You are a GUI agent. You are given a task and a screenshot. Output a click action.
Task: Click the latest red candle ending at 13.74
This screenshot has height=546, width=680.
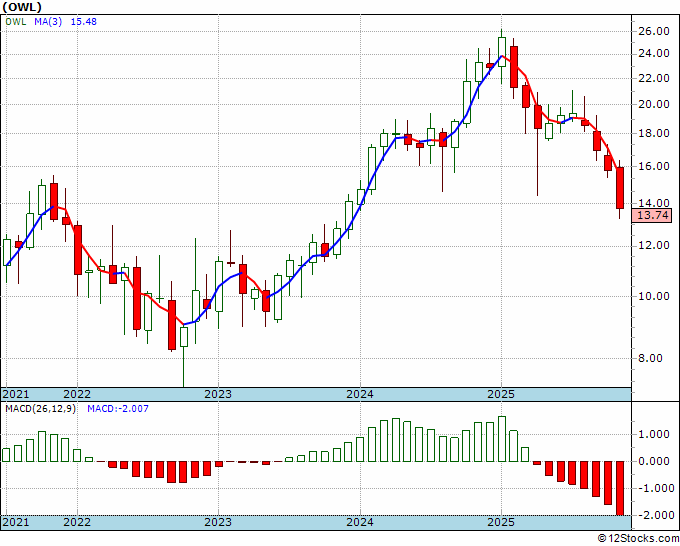click(620, 188)
